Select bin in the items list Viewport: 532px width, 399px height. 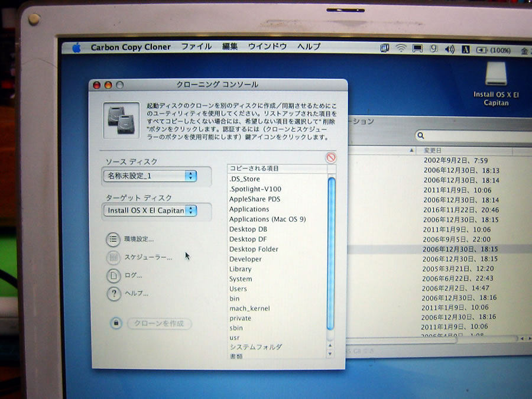235,299
